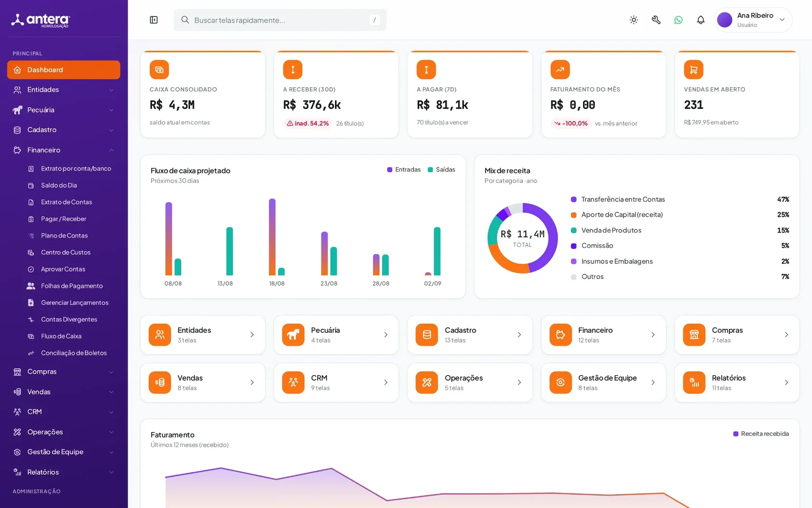Click the 18/08 Entradas bar
Screen dimensions: 812x508
point(272,237)
